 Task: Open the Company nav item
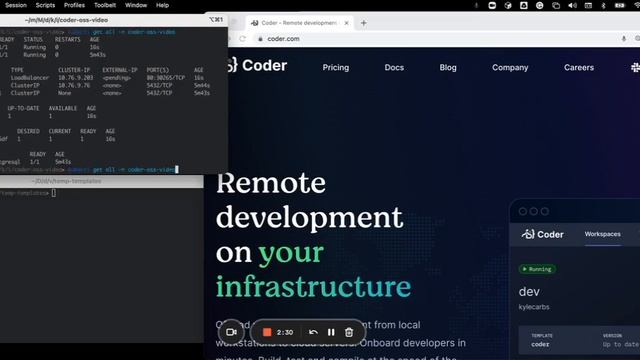[510, 68]
